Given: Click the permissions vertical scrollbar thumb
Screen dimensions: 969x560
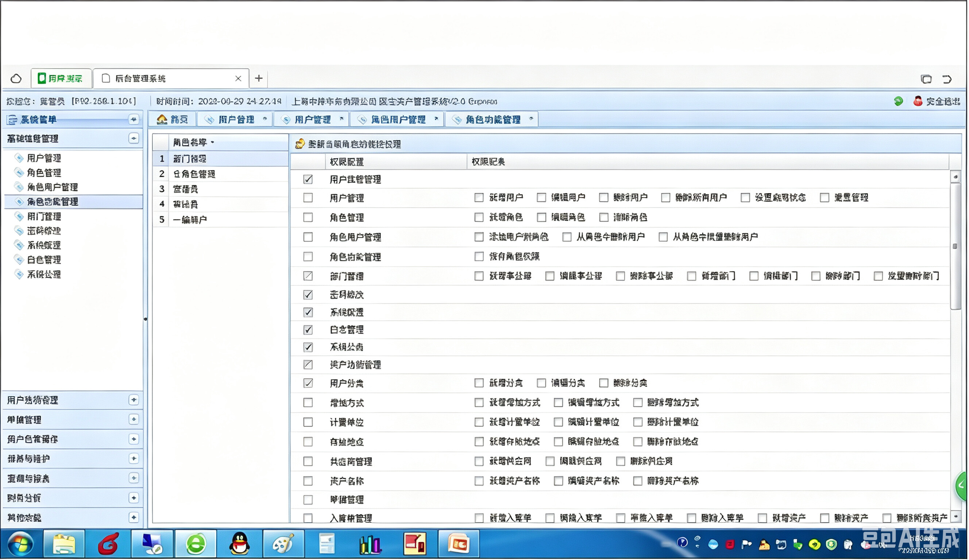Looking at the screenshot, I should (x=955, y=246).
